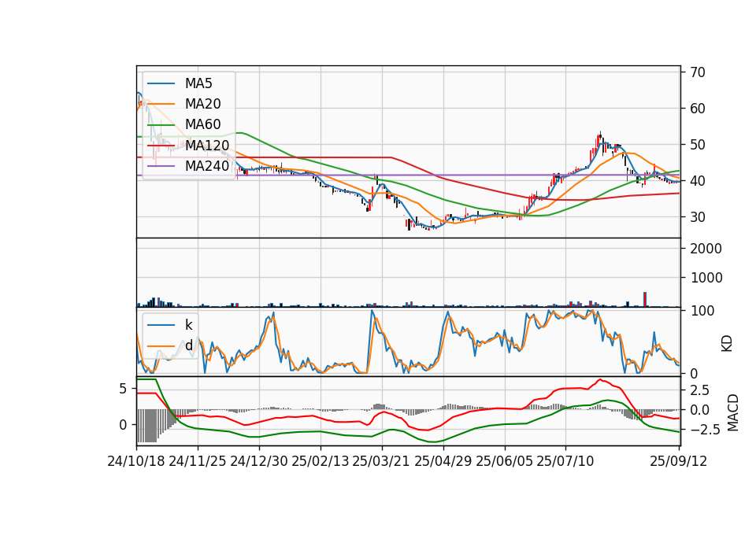
Task: Click the MACD axis label
Action: pyautogui.click(x=733, y=412)
